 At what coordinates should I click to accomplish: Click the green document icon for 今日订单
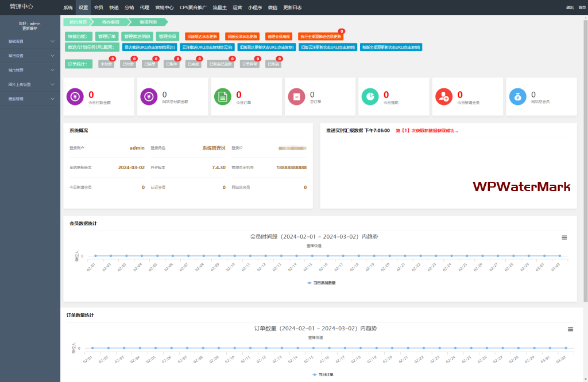[x=223, y=97]
